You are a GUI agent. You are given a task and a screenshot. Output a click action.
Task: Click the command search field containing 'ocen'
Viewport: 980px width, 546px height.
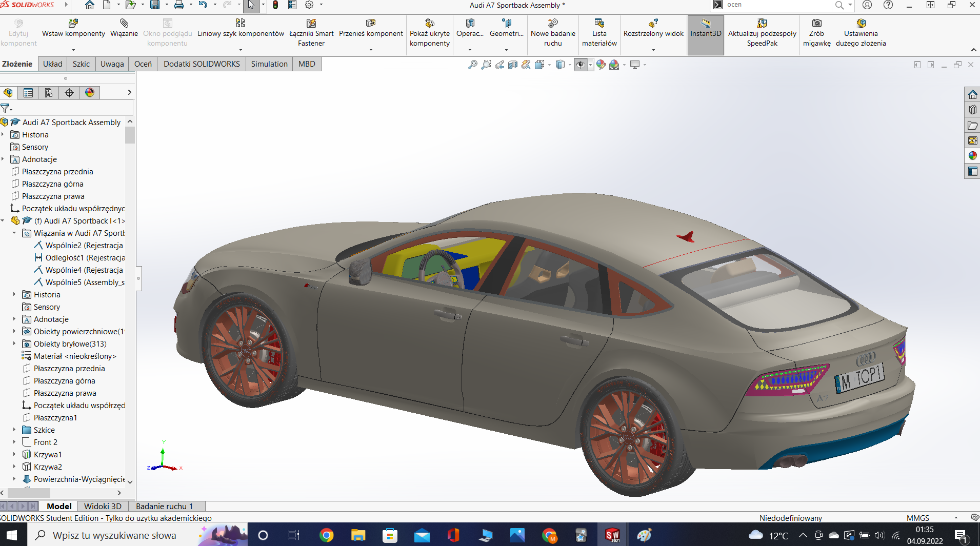pos(777,5)
